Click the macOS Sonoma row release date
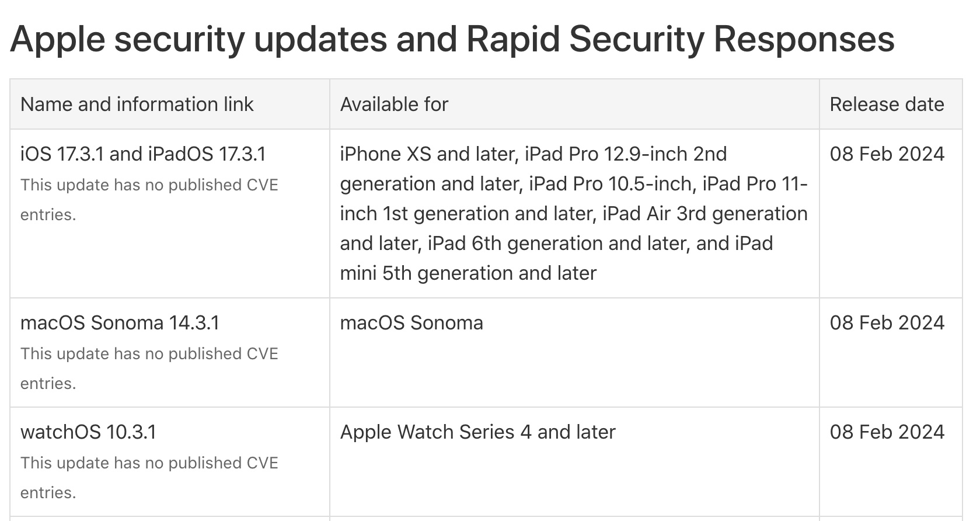This screenshot has height=521, width=980. point(887,323)
